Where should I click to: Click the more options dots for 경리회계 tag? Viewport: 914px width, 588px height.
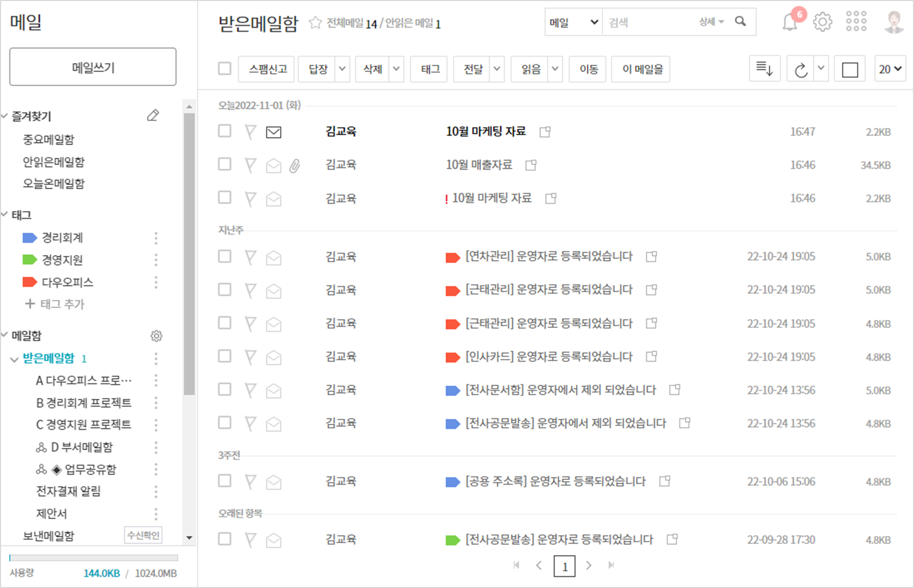coord(156,238)
